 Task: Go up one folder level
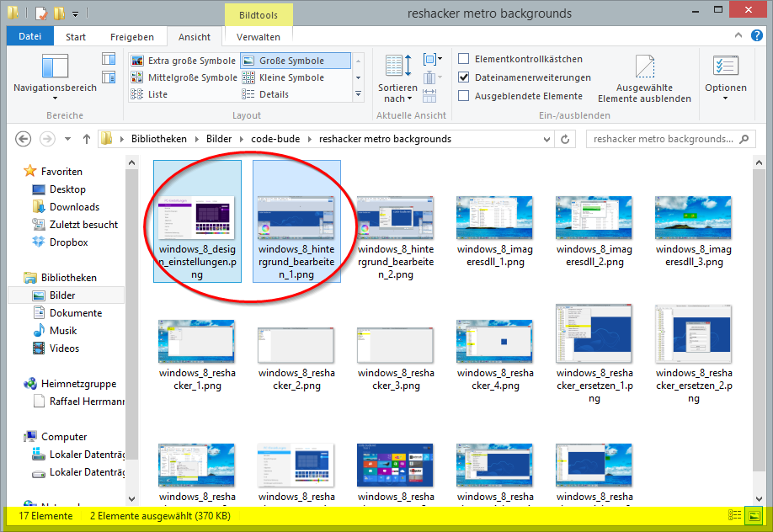(x=87, y=139)
